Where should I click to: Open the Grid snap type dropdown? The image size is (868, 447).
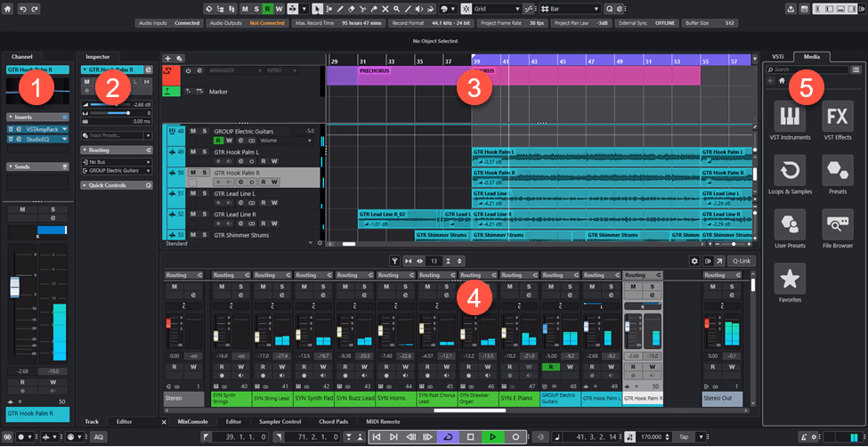click(497, 9)
